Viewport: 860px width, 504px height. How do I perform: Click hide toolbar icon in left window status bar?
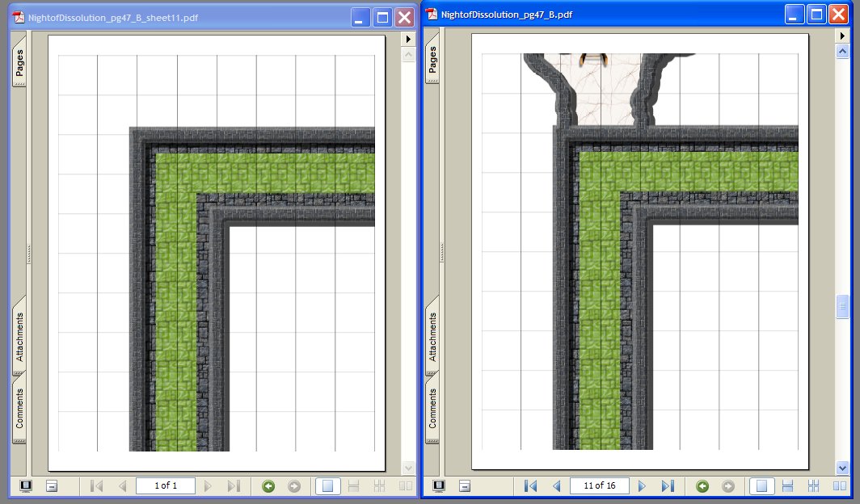pyautogui.click(x=51, y=486)
